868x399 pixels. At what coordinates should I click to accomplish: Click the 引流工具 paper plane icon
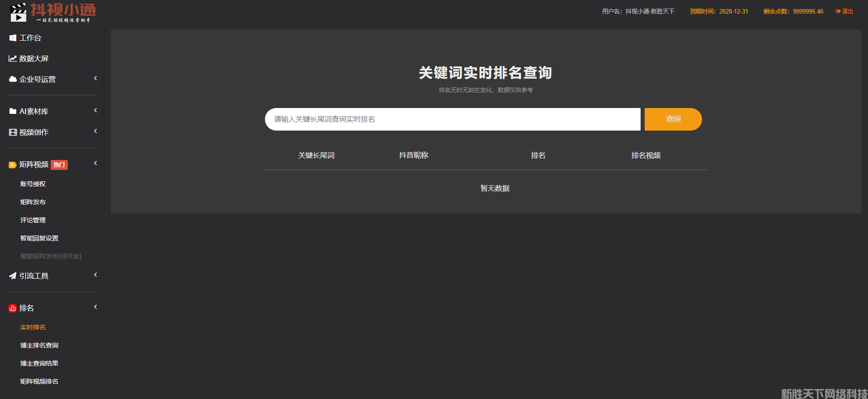tap(13, 276)
